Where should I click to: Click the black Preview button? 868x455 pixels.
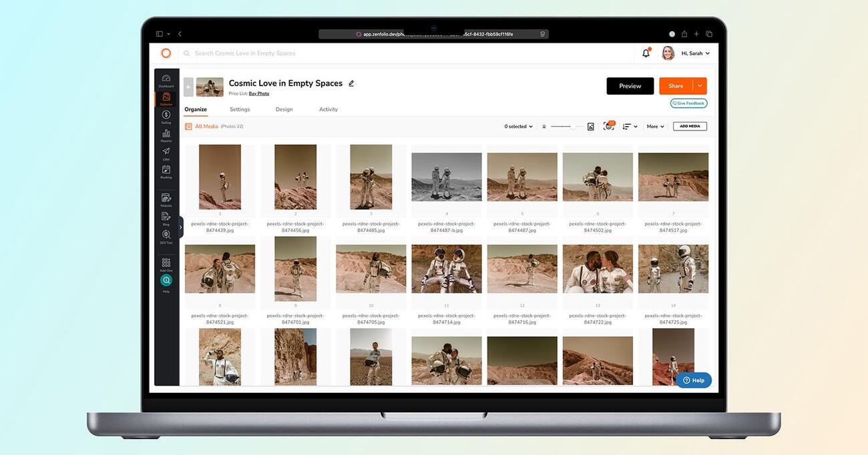(630, 85)
